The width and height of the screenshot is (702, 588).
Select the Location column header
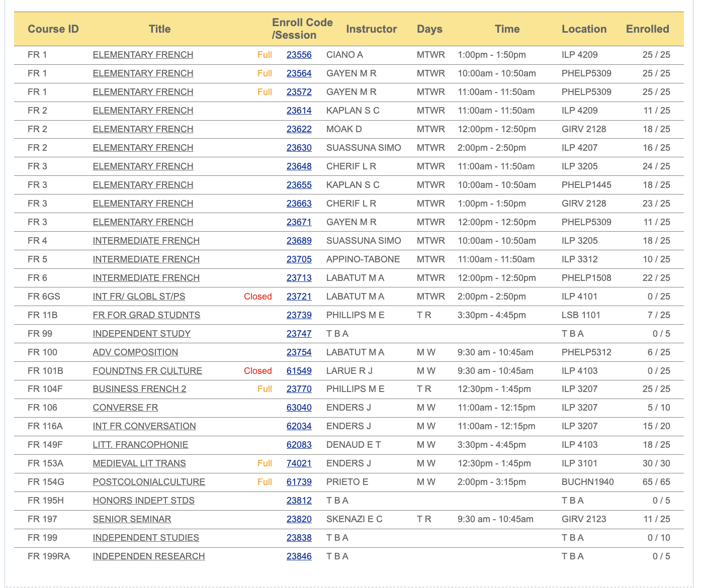(x=584, y=29)
